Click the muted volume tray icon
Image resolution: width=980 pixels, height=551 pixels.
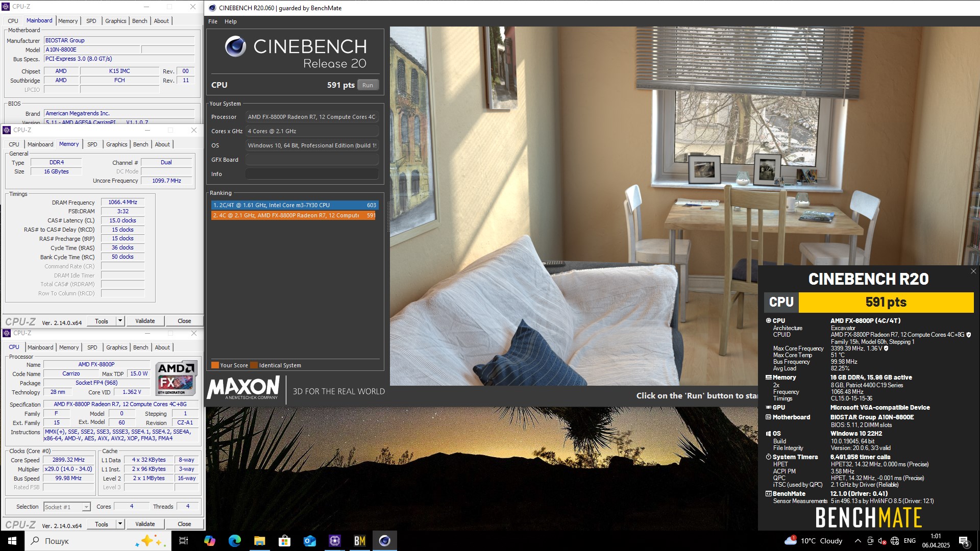click(x=882, y=541)
